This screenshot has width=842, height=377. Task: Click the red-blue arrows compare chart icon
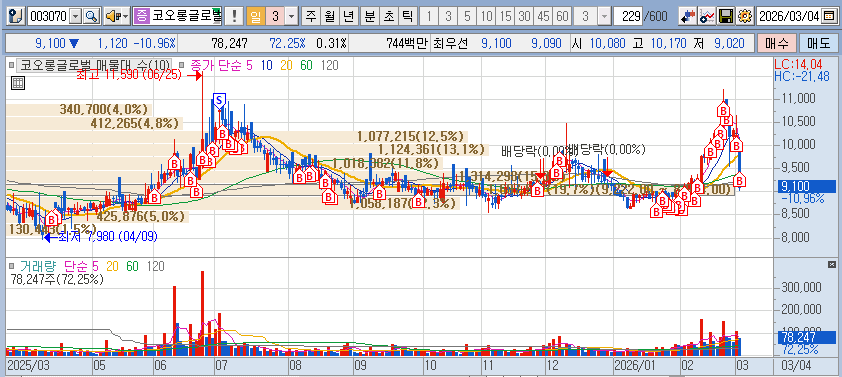(687, 16)
